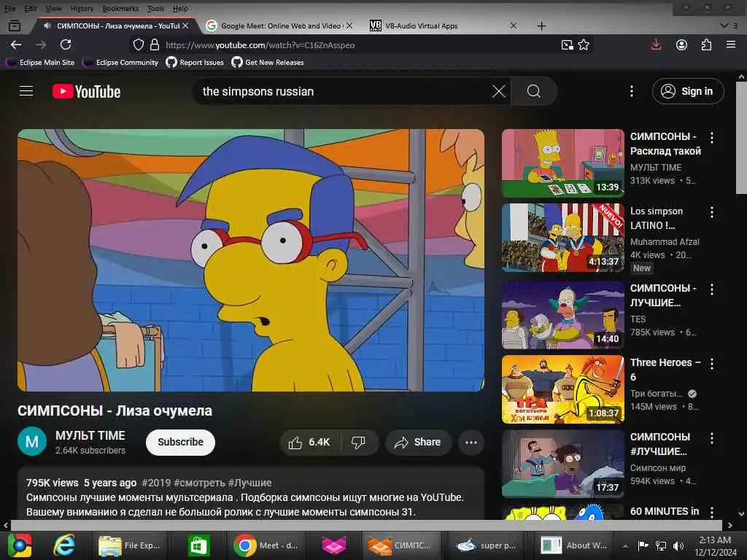The width and height of the screenshot is (747, 560).
Task: Open Eclipse Main Site bookmark
Action: tap(41, 63)
